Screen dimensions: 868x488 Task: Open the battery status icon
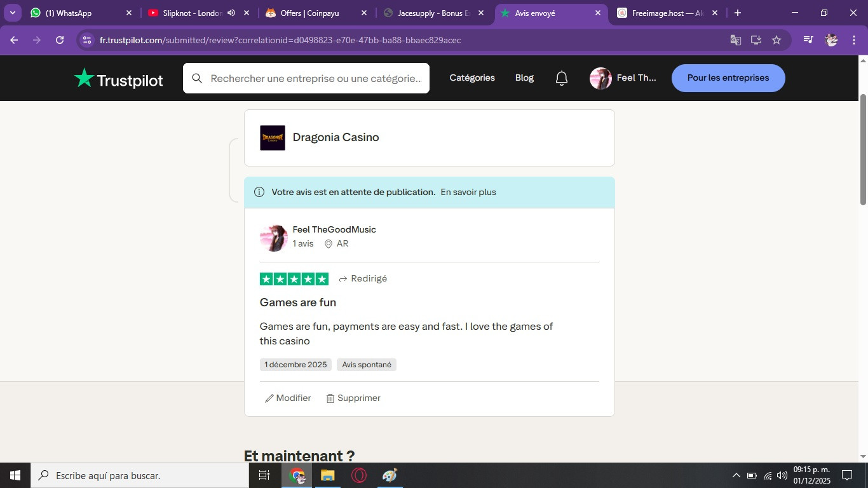752,475
